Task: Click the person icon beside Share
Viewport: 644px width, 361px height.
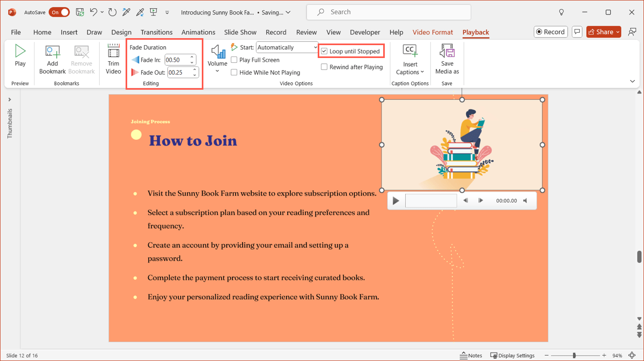Action: coord(633,32)
